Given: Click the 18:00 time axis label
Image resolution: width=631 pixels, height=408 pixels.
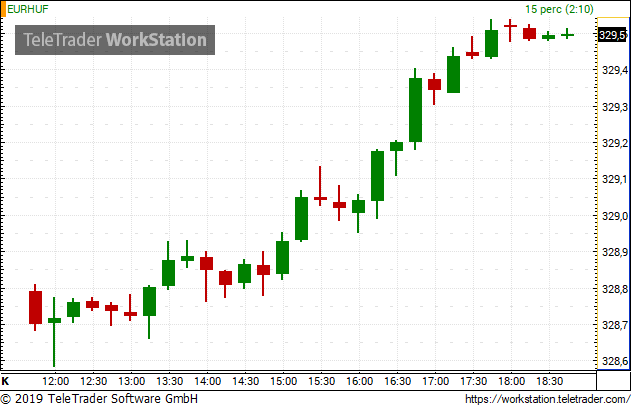Looking at the screenshot, I should tap(512, 381).
